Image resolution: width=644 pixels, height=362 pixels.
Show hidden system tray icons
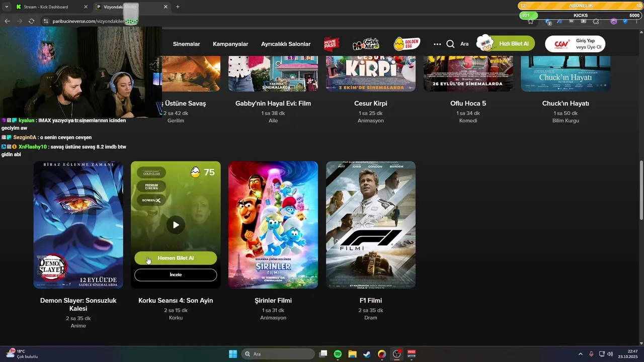coord(580,354)
